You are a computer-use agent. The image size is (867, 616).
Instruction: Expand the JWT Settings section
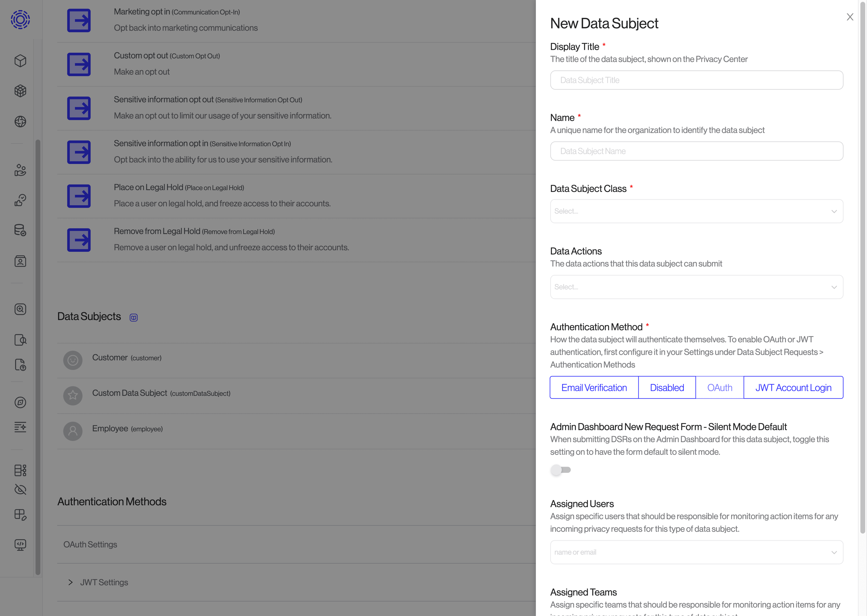click(104, 582)
